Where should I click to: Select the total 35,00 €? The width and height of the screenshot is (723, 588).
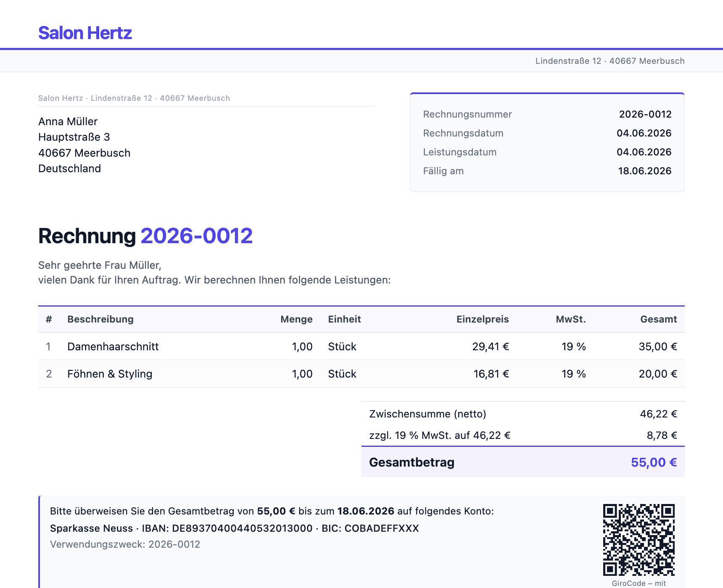click(658, 346)
